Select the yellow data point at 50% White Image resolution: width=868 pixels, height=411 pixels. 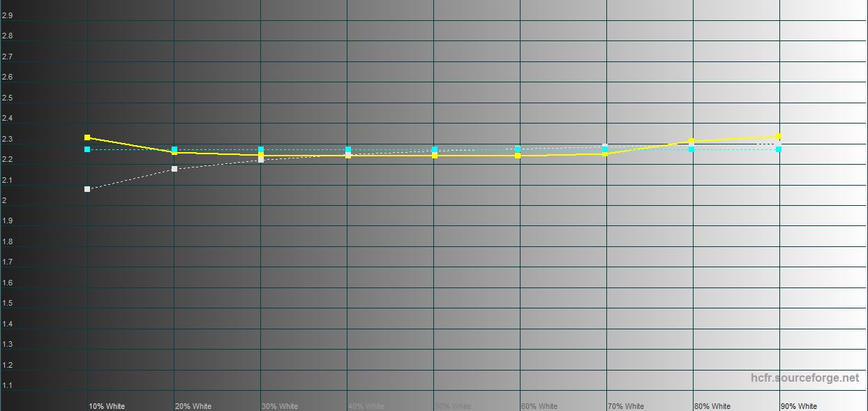click(435, 156)
